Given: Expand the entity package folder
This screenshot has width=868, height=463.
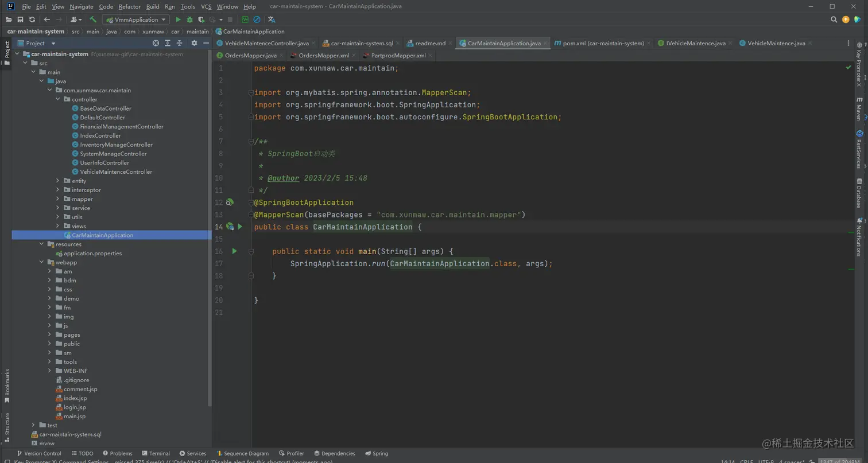Looking at the screenshot, I should click(58, 181).
